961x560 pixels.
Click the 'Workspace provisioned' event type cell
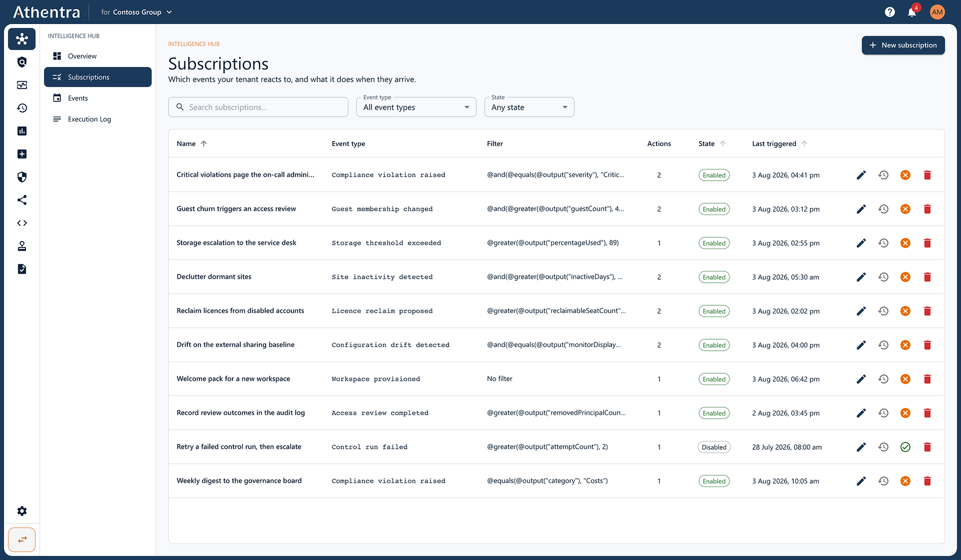coord(376,379)
